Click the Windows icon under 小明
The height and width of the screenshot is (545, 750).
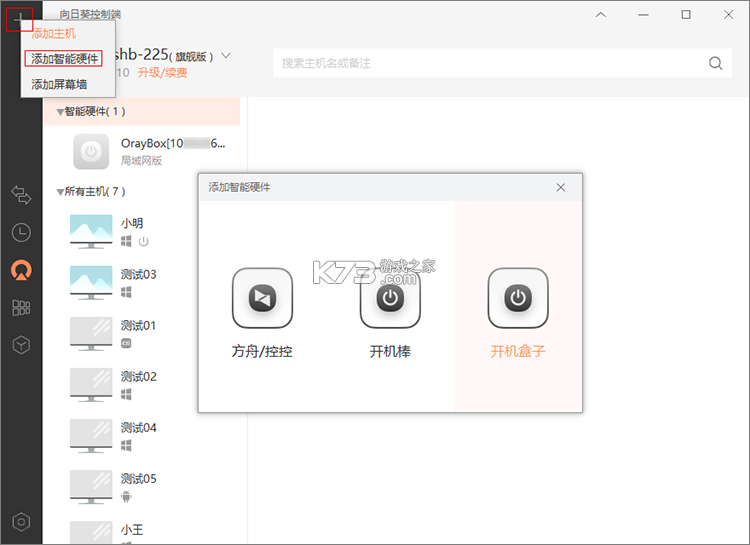[x=126, y=241]
